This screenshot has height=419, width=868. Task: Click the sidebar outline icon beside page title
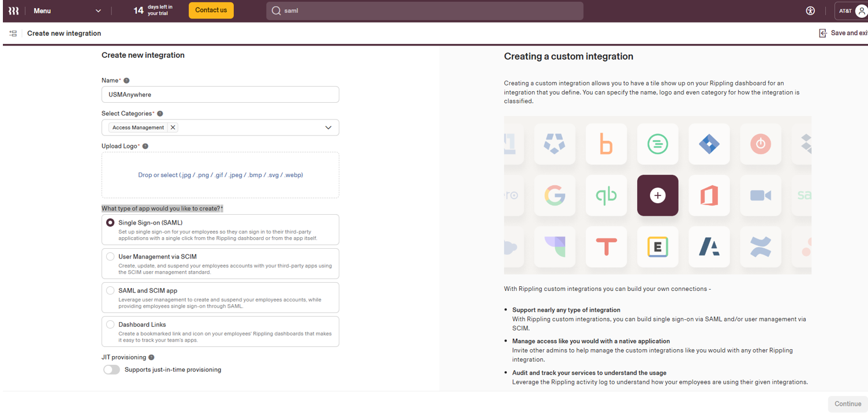click(13, 33)
